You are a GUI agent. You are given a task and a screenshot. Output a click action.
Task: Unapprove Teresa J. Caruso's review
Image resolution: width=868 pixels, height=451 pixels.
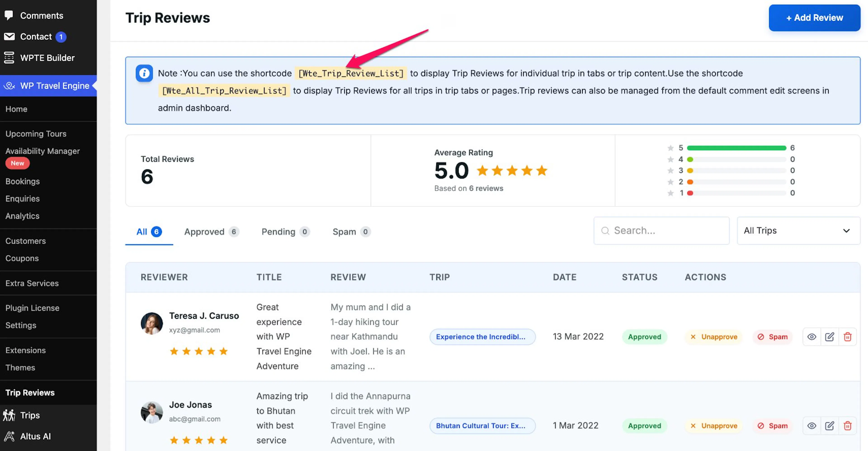pos(714,336)
